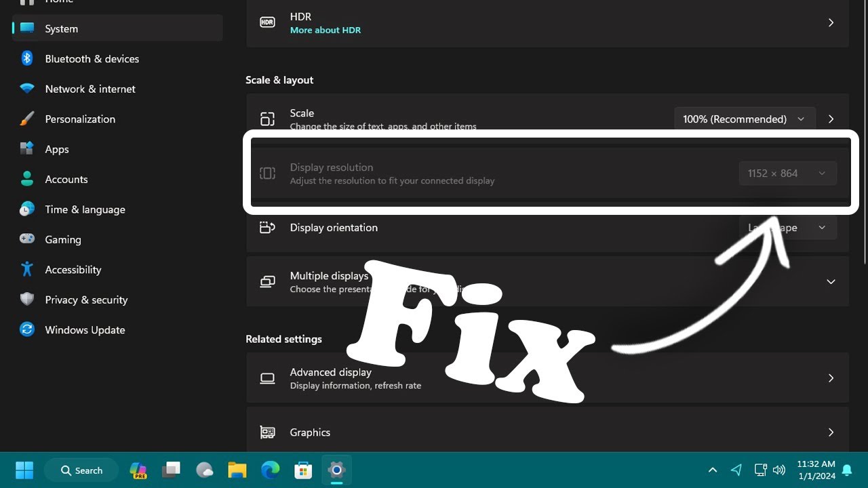
Task: Open the Windows Start menu
Action: click(24, 470)
